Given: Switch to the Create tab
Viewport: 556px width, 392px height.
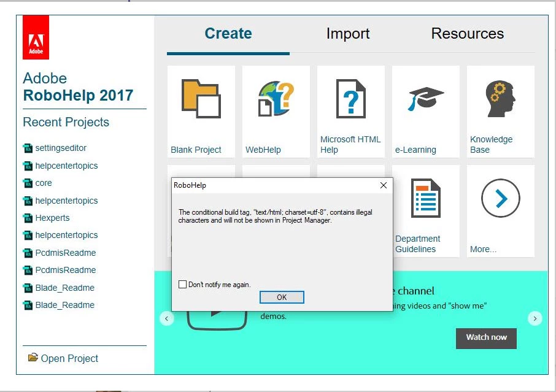Looking at the screenshot, I should click(228, 34).
